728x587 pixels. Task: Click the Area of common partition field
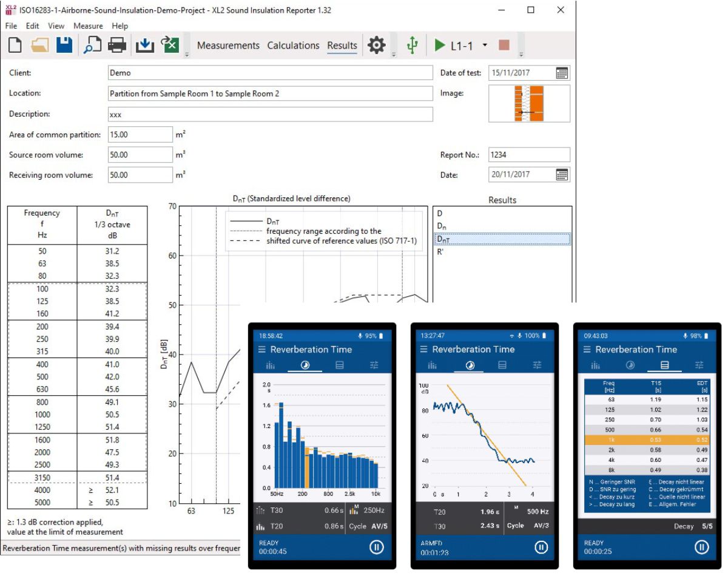pos(140,134)
